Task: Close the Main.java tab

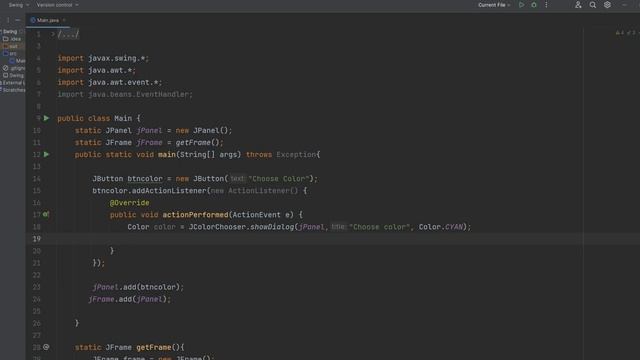Action: tap(64, 20)
